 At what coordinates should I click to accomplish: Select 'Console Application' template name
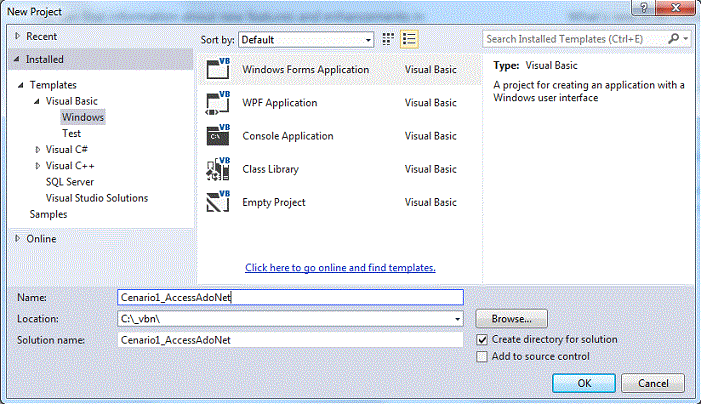tap(288, 136)
